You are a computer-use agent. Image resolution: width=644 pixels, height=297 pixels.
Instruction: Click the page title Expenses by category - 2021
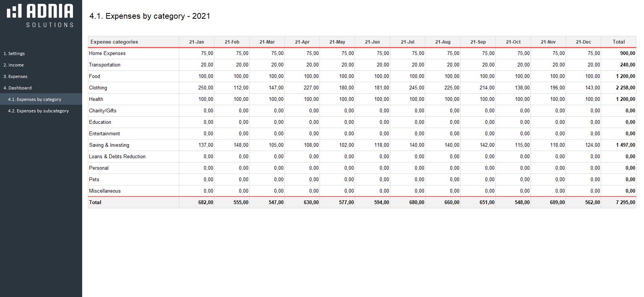point(150,16)
